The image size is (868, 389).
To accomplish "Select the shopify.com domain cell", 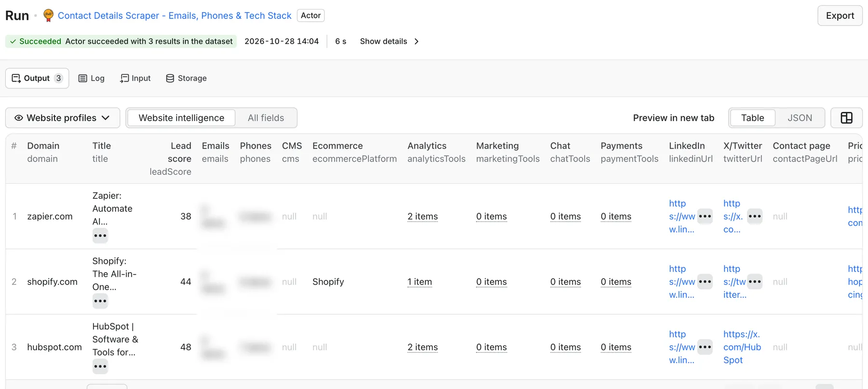I will (52, 282).
